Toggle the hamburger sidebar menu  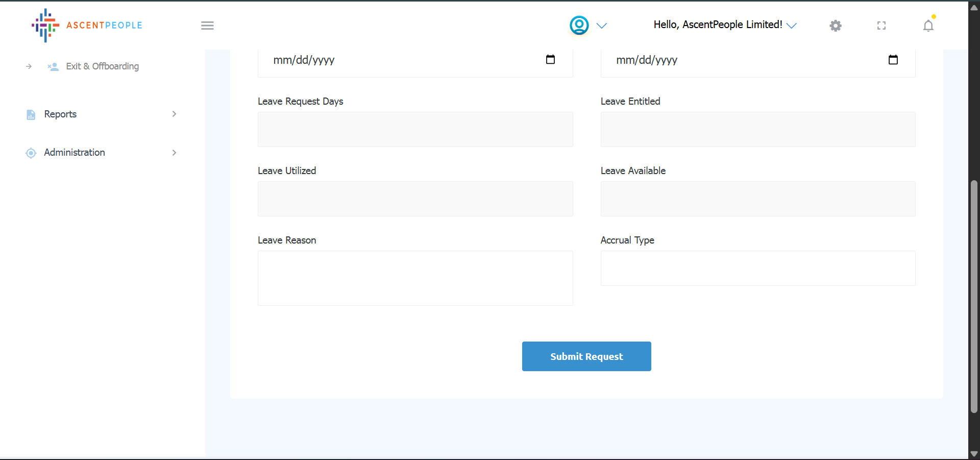tap(207, 26)
